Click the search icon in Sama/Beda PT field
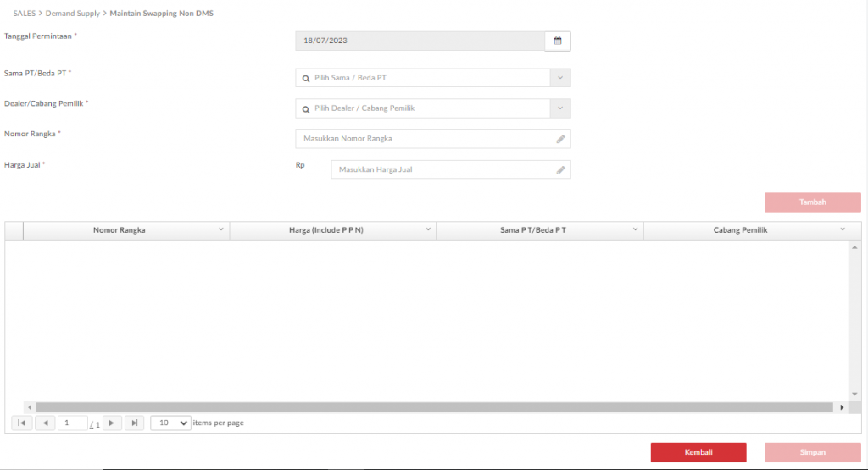The width and height of the screenshot is (868, 470). pos(305,79)
